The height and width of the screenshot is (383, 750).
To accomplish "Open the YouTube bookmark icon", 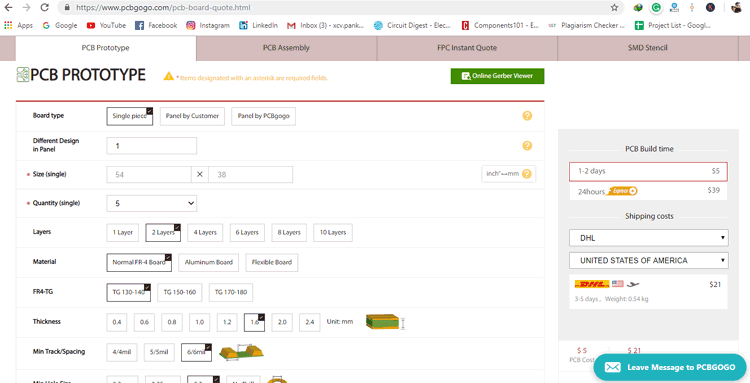I will tap(91, 25).
